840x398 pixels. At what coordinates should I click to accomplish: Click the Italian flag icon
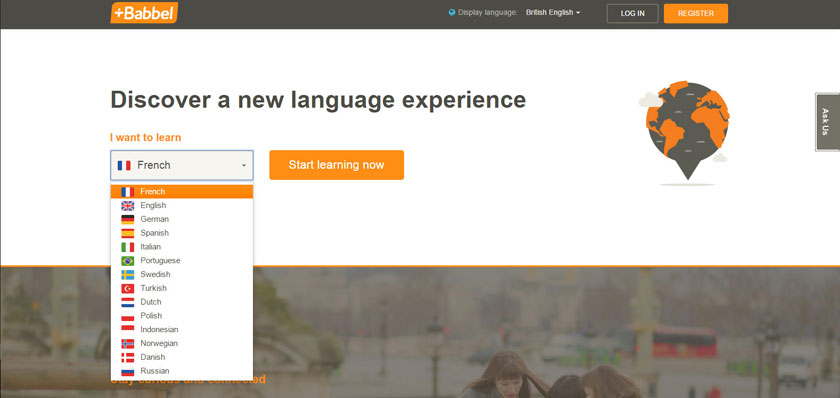click(128, 247)
